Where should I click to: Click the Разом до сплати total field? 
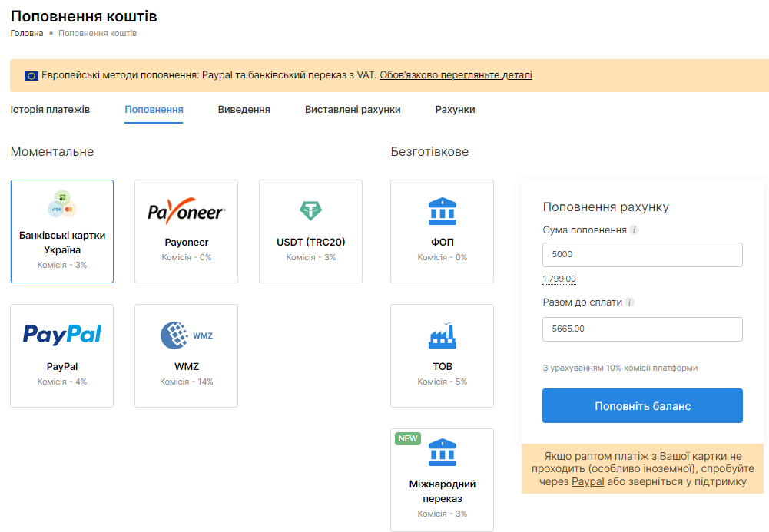[x=642, y=329]
